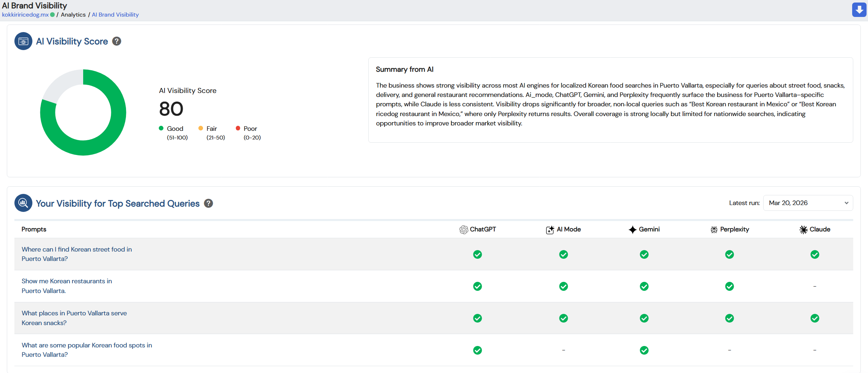The height and width of the screenshot is (373, 868).
Task: Click the Analytics breadcrumb item
Action: point(73,15)
